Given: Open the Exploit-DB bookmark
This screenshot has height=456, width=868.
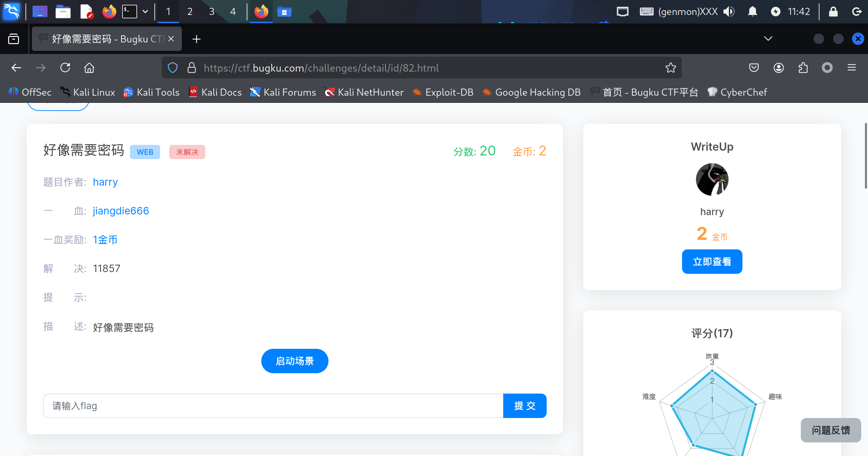Looking at the screenshot, I should (442, 92).
